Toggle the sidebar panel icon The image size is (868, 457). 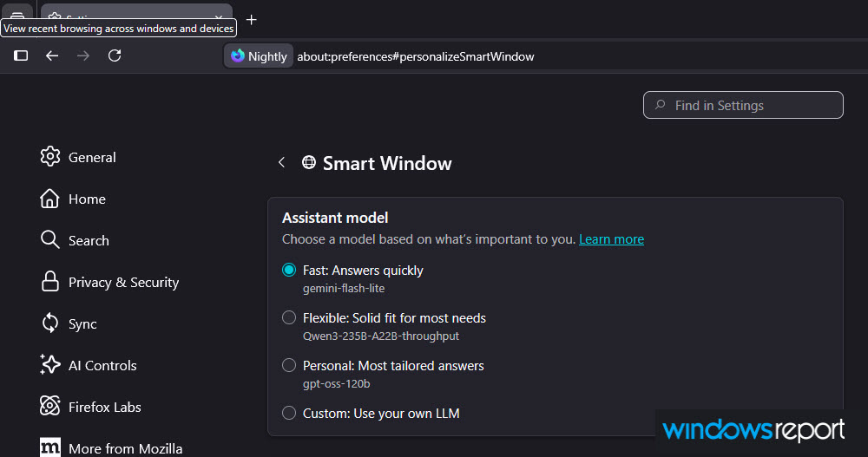[21, 55]
